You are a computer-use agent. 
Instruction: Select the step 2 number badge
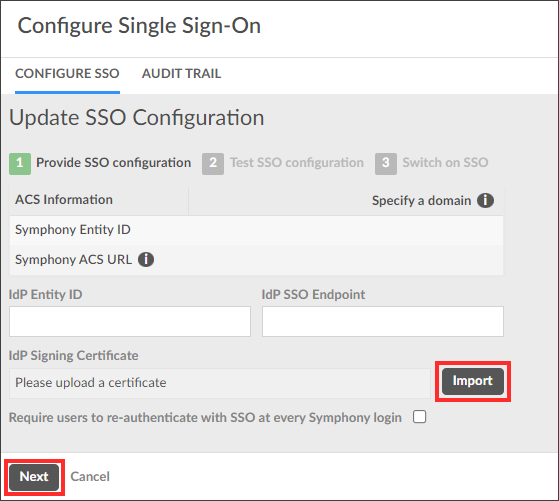click(x=213, y=164)
